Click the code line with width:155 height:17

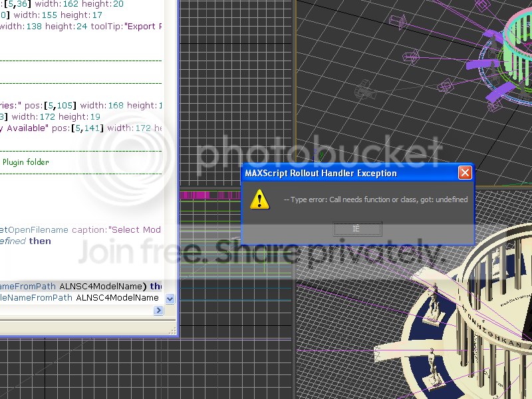51,15
